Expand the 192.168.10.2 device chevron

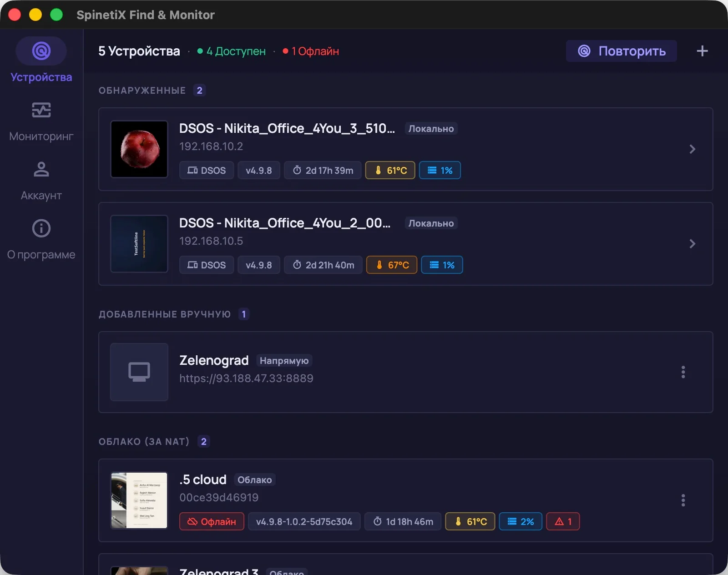(692, 149)
